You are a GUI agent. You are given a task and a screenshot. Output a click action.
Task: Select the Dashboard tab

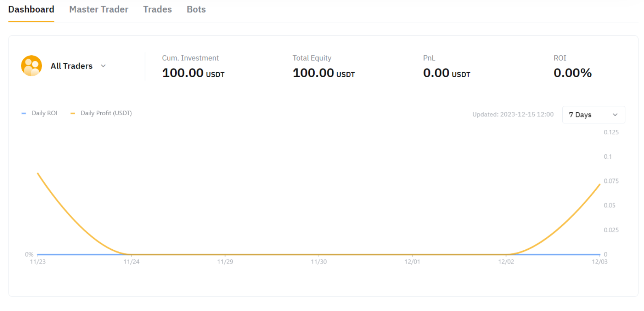coord(31,9)
